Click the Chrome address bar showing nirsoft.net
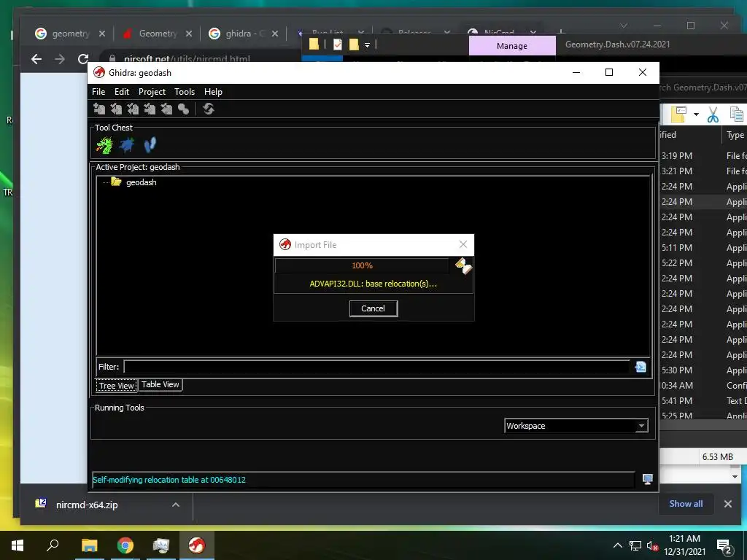747x560 pixels. pyautogui.click(x=187, y=59)
